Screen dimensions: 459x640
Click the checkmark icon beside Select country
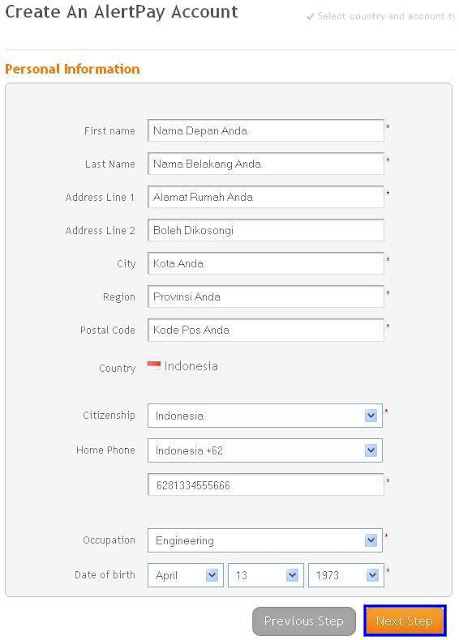[x=310, y=17]
